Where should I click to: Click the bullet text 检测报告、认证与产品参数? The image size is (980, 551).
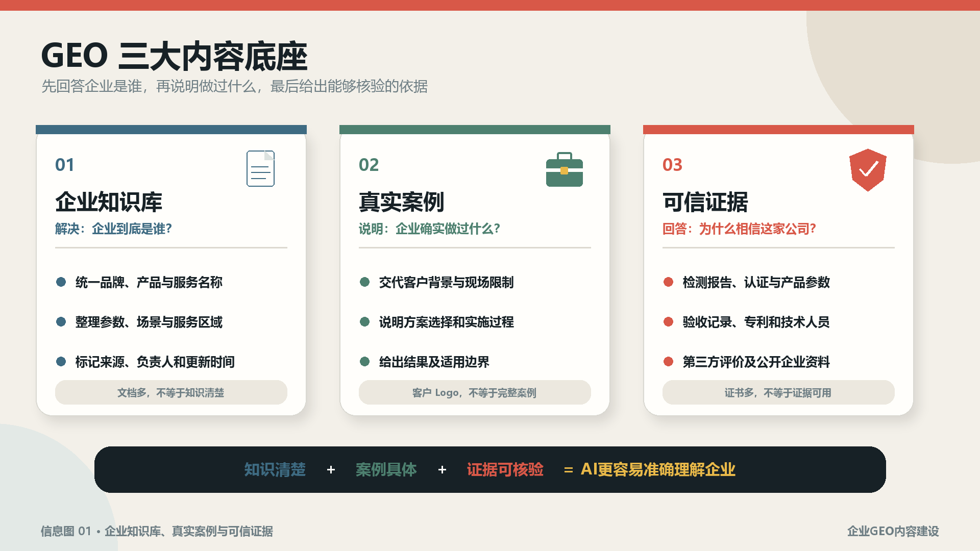pos(756,282)
